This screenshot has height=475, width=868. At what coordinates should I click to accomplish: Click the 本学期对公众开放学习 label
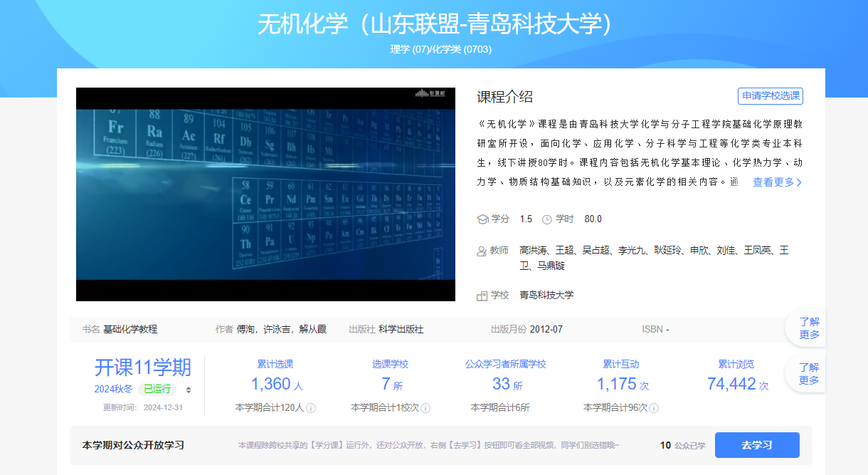pyautogui.click(x=133, y=445)
